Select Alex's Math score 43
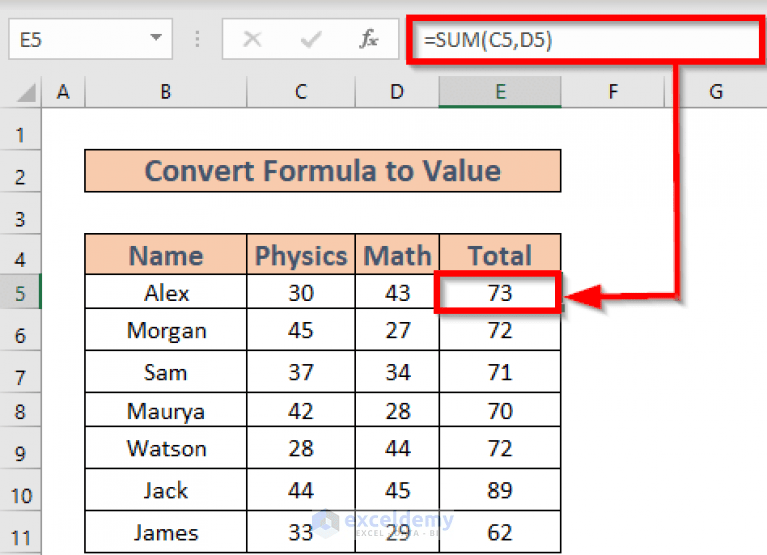Screen dimensions: 767x555 click(397, 292)
